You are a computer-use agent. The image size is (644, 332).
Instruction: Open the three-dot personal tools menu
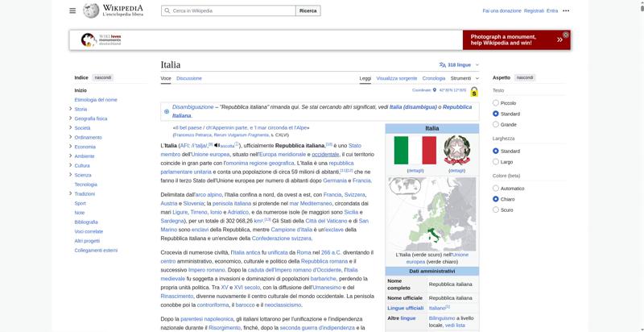coord(566,10)
